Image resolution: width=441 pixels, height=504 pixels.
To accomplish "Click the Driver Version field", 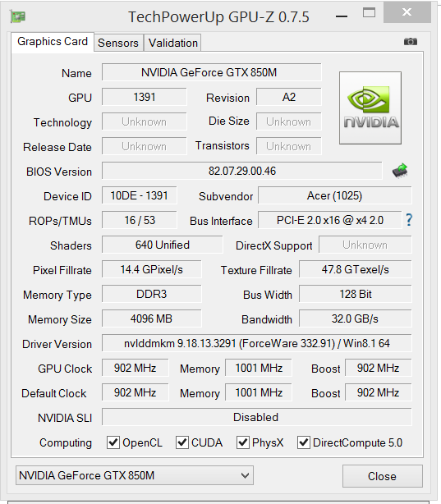I will pos(257,343).
